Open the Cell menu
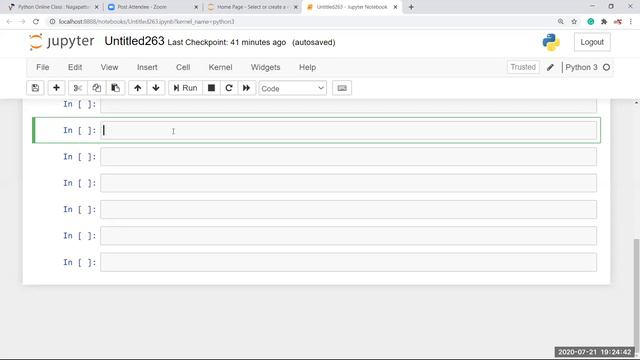This screenshot has width=640, height=360. click(183, 67)
